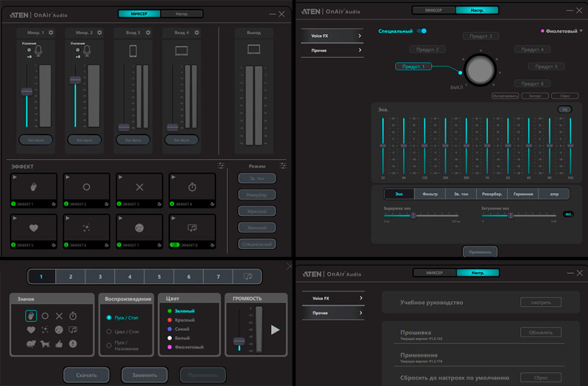Open the Ревербер. effect tab
The image size is (588, 386).
coord(492,194)
